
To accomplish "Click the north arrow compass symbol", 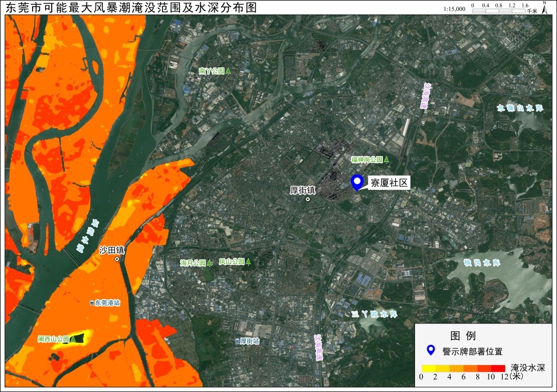I will 544,7.
